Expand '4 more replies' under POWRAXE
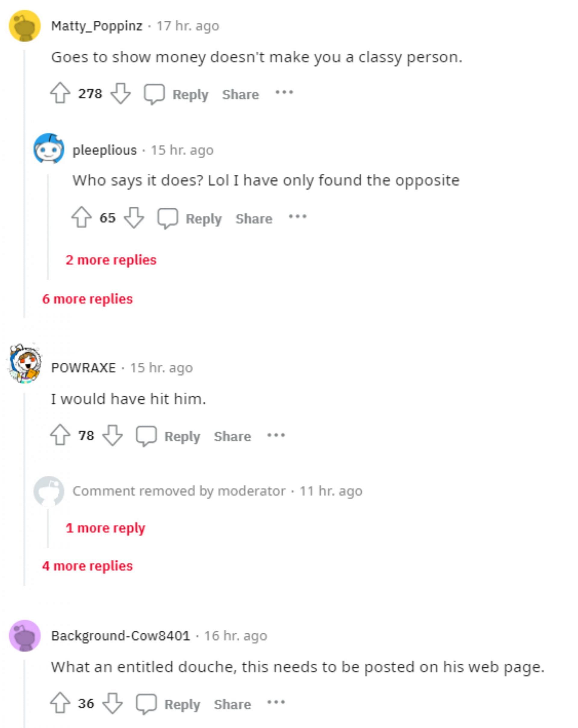Viewport: 578px width, 728px height. tap(87, 566)
